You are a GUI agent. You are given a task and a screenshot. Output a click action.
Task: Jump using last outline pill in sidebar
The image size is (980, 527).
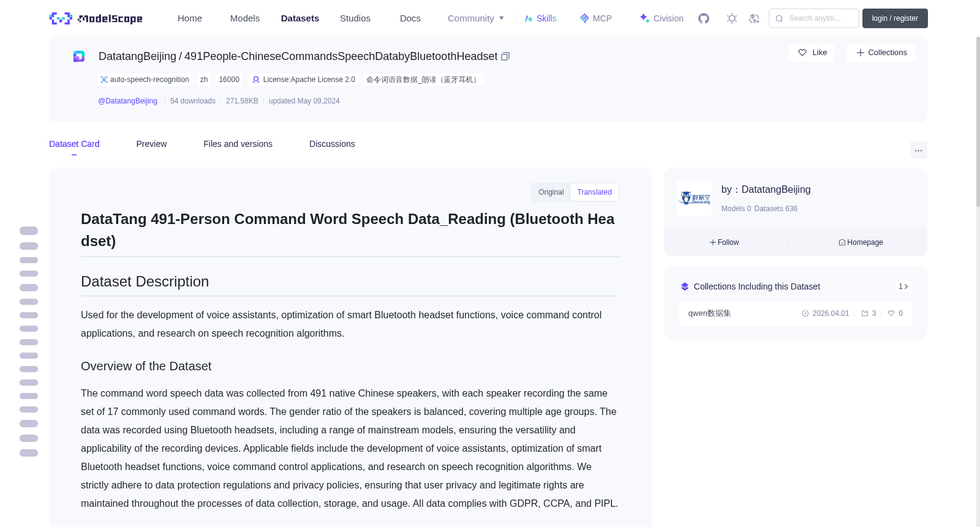pos(29,453)
